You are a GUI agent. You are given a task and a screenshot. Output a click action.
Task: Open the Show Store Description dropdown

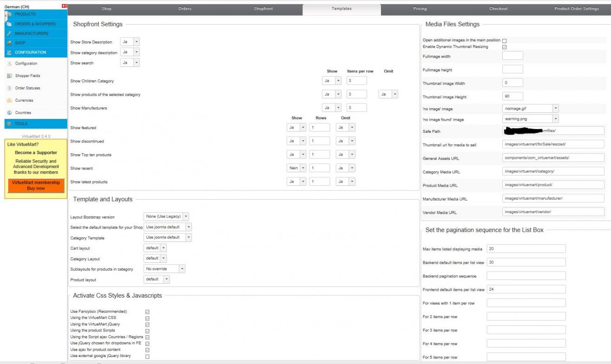pos(130,42)
